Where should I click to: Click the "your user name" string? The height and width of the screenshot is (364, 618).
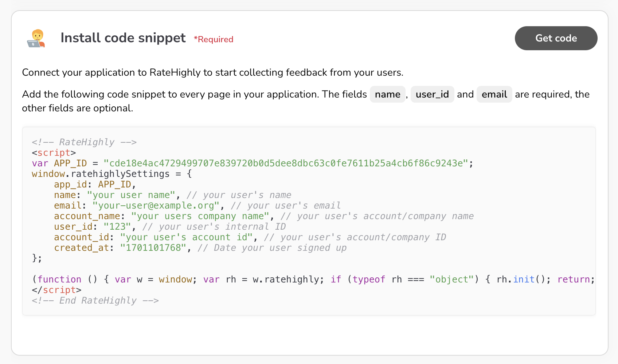tap(131, 195)
